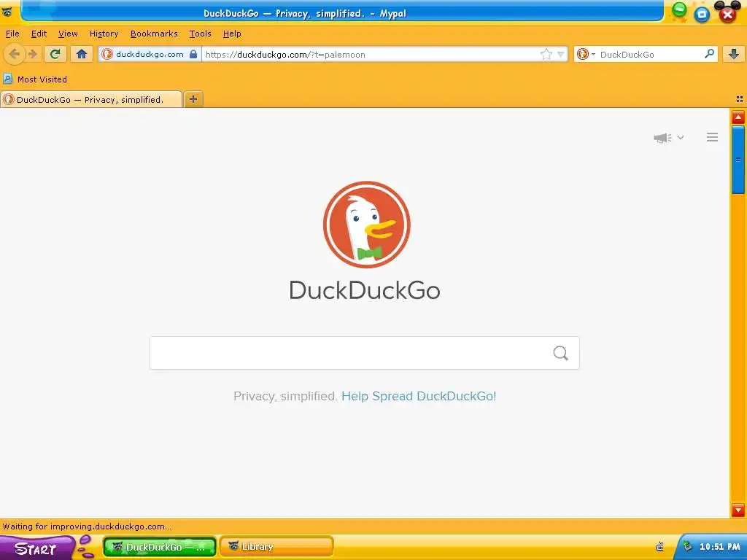The height and width of the screenshot is (560, 747).
Task: Click the small tray icon left of the clock
Action: 659,547
